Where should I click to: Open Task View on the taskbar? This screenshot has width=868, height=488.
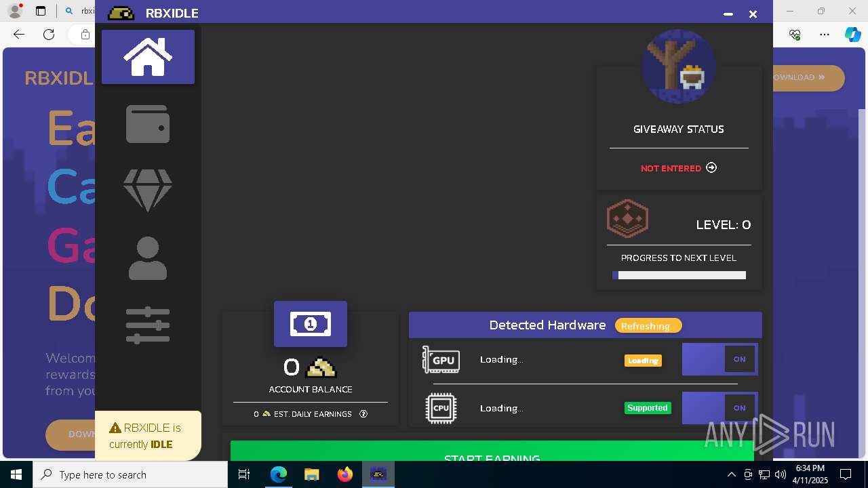click(x=245, y=474)
